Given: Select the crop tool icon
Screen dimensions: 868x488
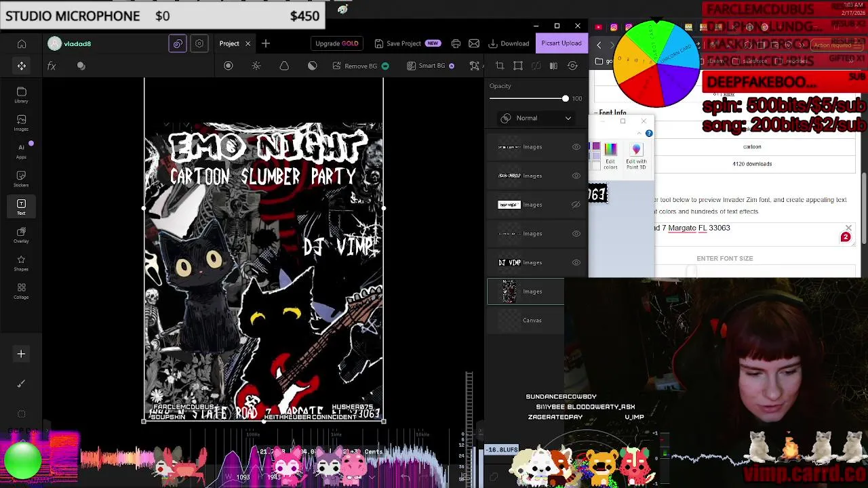Looking at the screenshot, I should coord(500,66).
